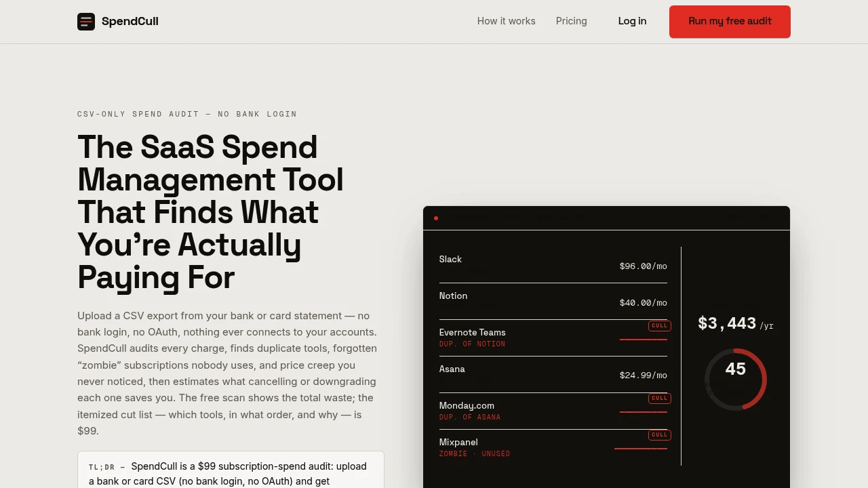The image size is (868, 488).
Task: Select the Notion subscription row
Action: [553, 302]
